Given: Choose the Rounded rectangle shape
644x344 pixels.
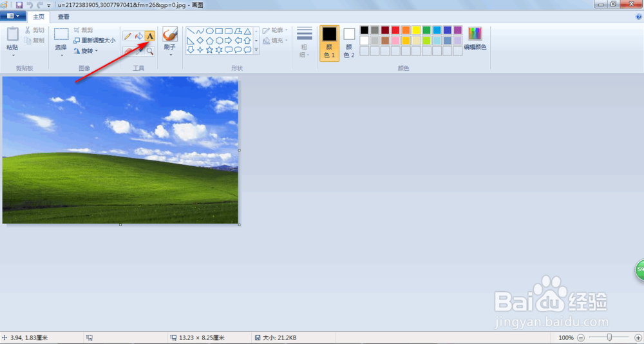Looking at the screenshot, I should click(x=229, y=31).
